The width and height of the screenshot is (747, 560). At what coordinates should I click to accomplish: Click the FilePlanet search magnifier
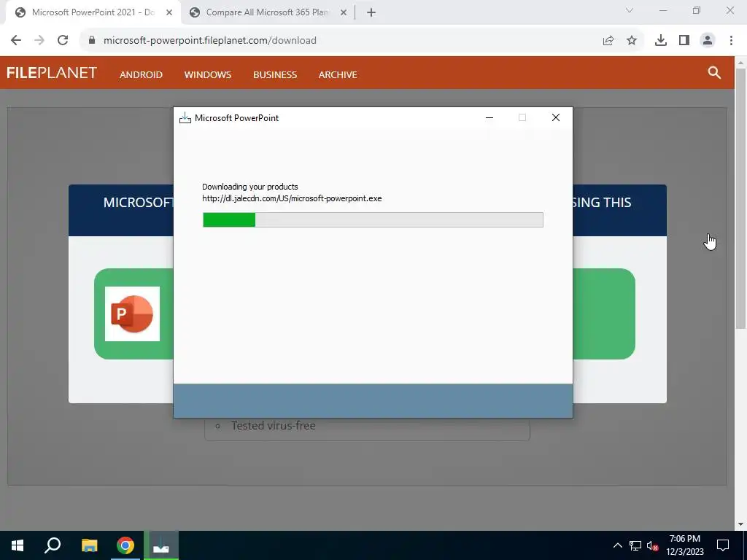[714, 72]
